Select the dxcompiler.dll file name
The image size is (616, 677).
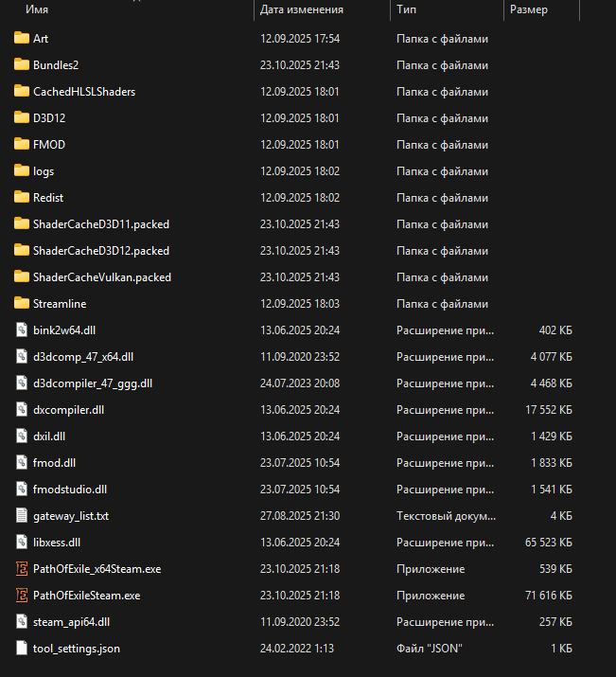tap(68, 410)
